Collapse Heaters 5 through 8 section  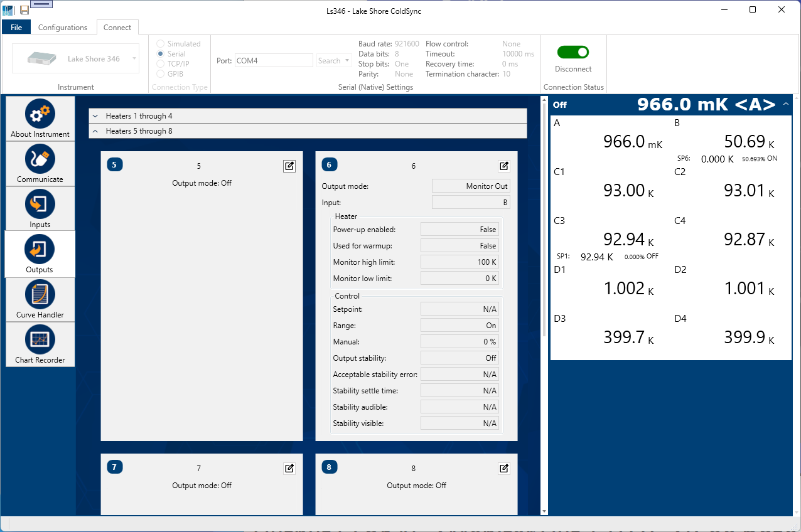(308, 131)
